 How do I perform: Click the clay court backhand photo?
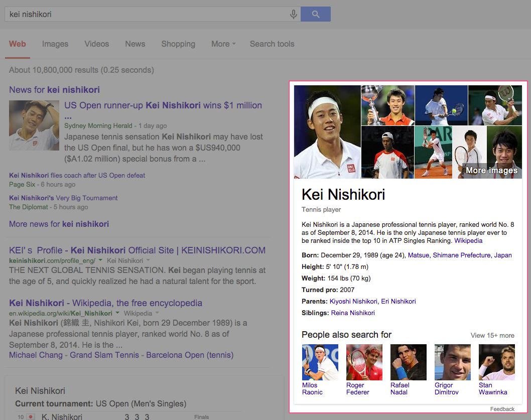tap(434, 153)
